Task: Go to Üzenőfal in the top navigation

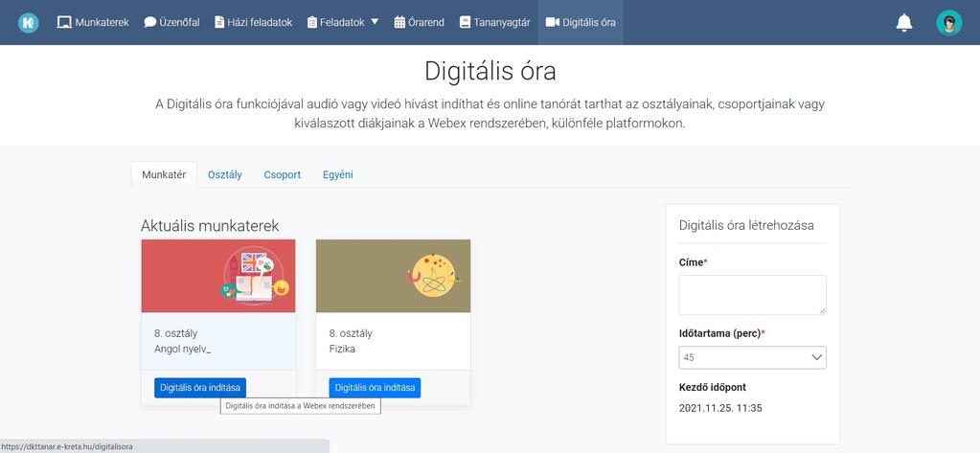Action: 171,22
